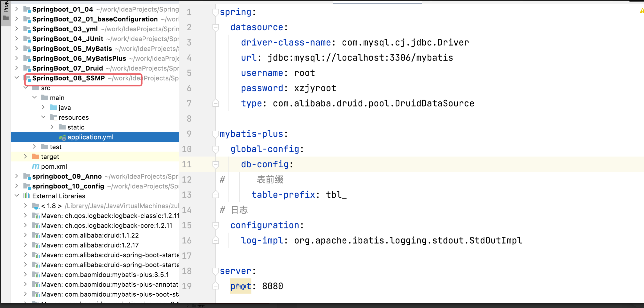Collapse External Libraries node
Viewport: 644px width, 308px height.
[17, 196]
